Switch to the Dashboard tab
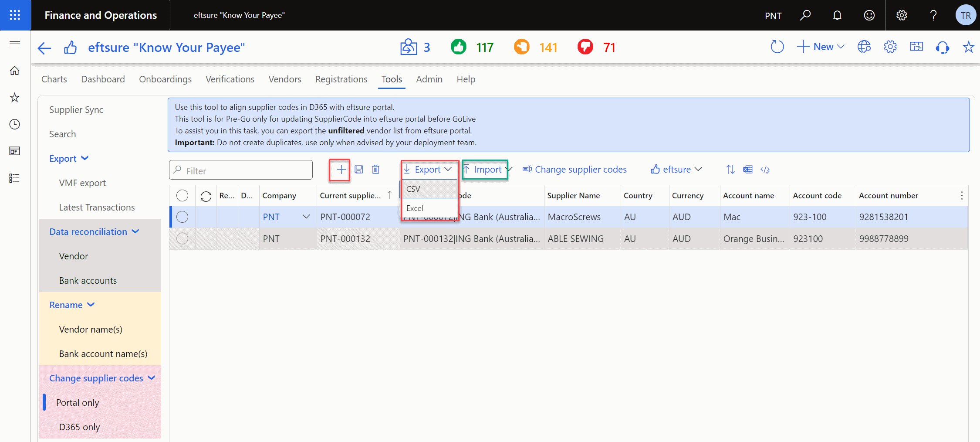This screenshot has width=980, height=442. tap(103, 79)
